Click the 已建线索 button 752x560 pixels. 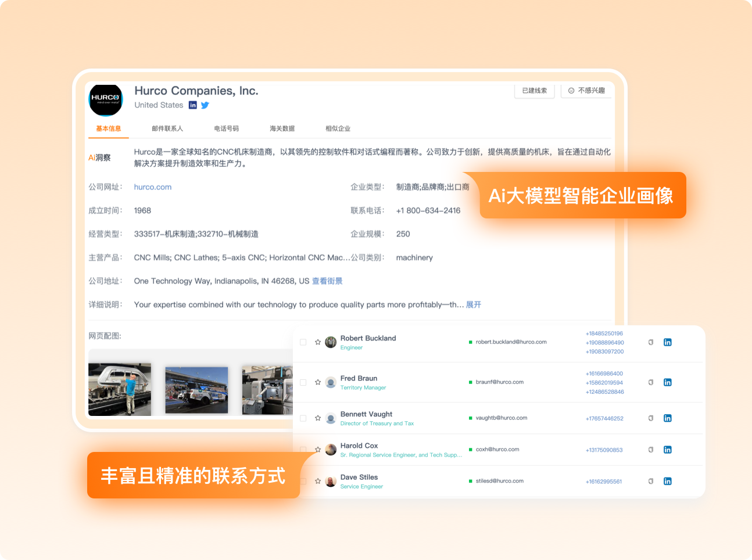click(535, 91)
